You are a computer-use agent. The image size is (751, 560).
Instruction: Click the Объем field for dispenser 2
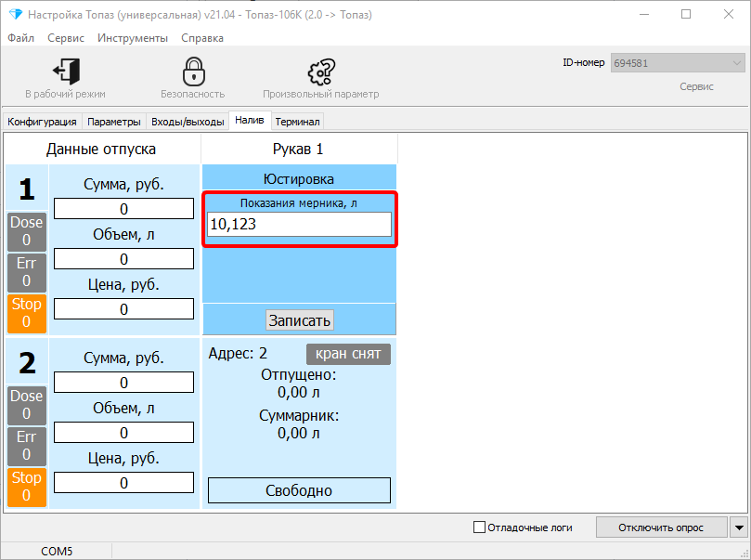click(x=124, y=433)
